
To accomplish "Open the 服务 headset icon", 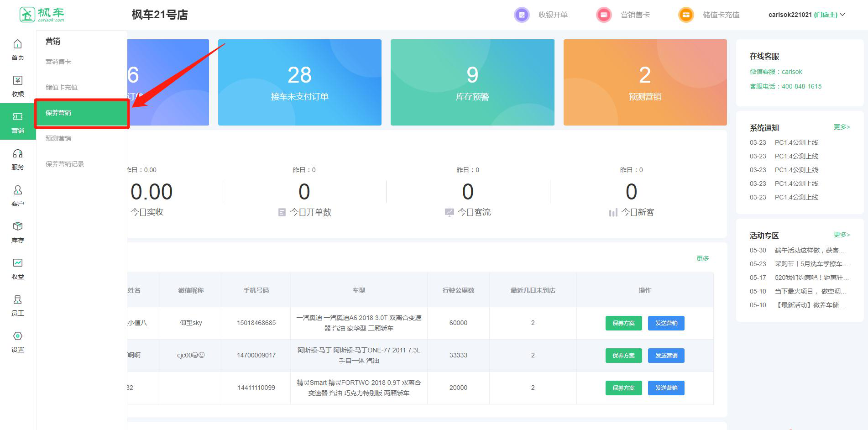I will click(x=17, y=154).
